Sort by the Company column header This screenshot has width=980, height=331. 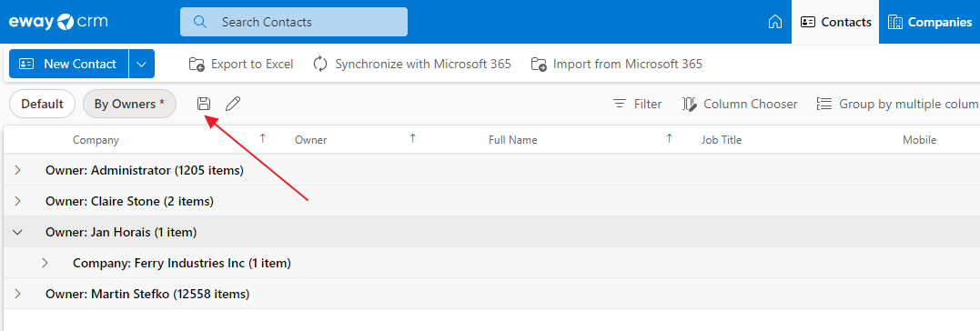96,140
